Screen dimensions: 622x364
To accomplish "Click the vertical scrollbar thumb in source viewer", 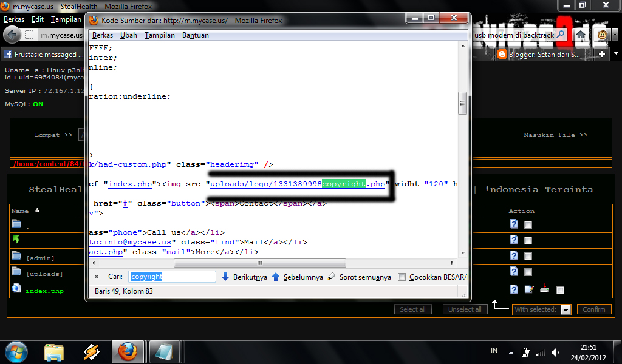I will point(462,103).
